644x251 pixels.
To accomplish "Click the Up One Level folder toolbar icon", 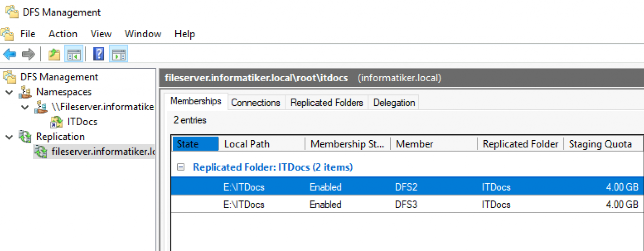I will pos(54,54).
